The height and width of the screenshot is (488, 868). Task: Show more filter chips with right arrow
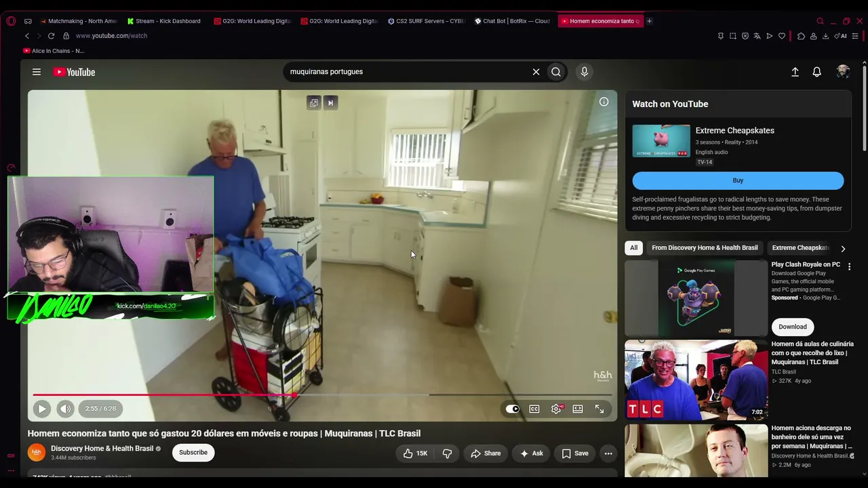(x=843, y=249)
